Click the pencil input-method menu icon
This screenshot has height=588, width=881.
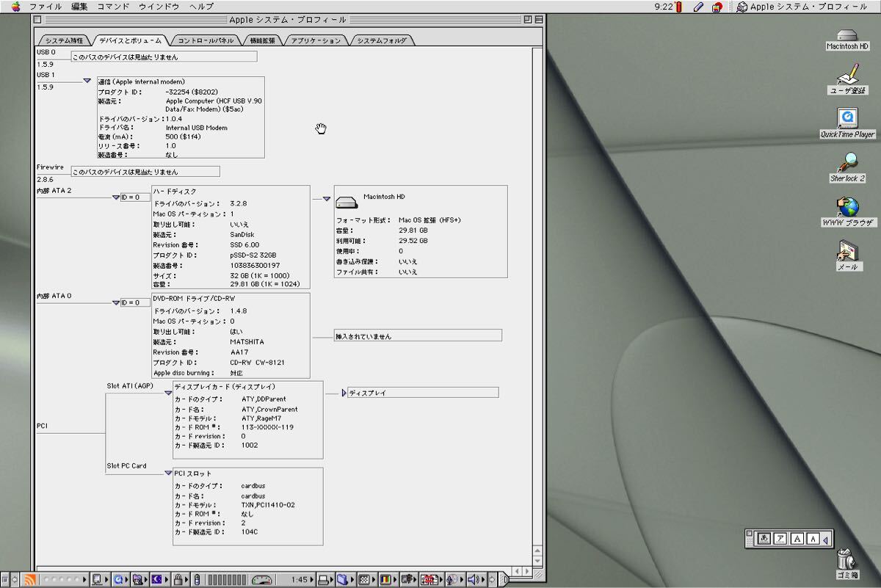(699, 7)
